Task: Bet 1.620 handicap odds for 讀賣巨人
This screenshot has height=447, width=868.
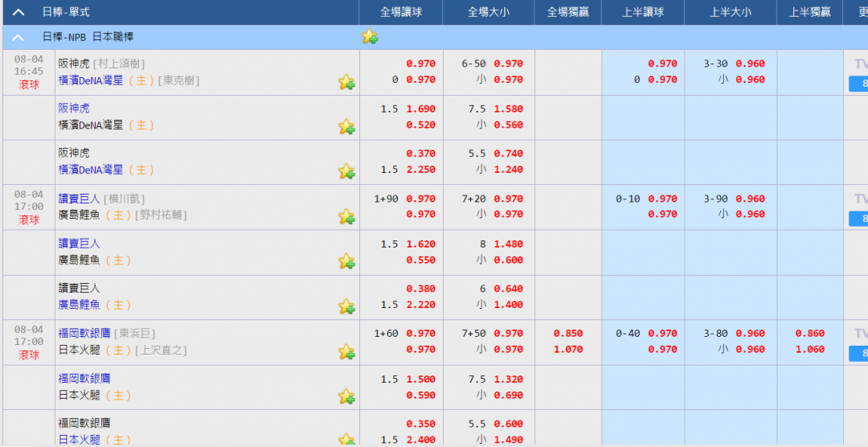Action: click(x=421, y=244)
